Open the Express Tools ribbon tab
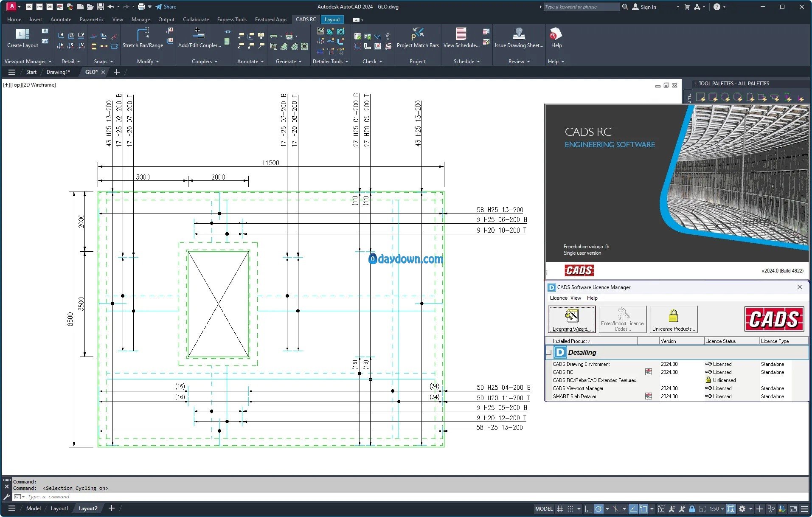The image size is (812, 517). (232, 20)
